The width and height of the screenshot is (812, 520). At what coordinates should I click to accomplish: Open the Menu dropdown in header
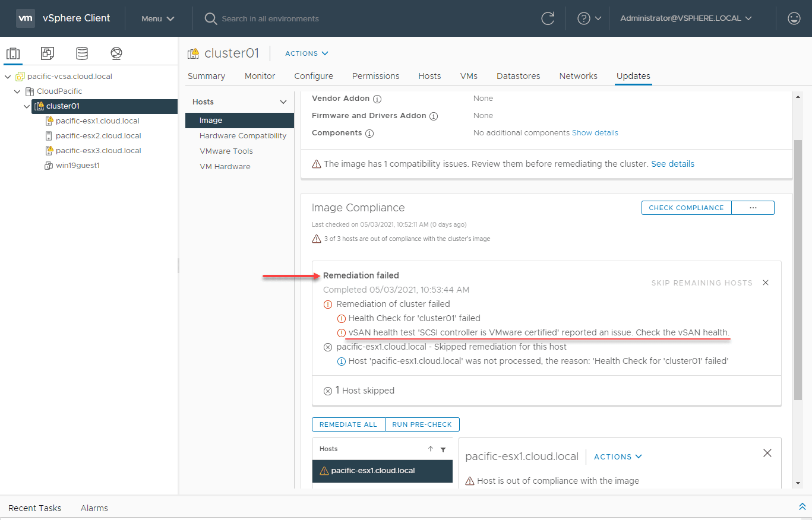tap(157, 18)
